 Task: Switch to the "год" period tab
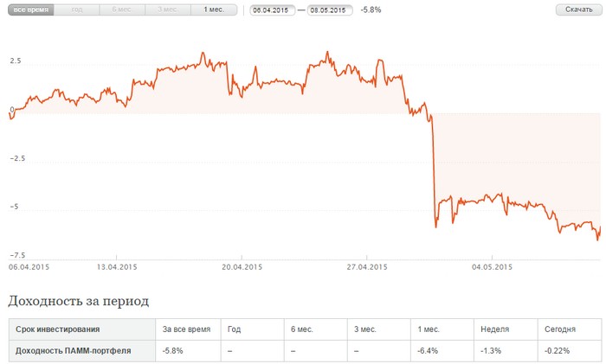click(x=76, y=10)
